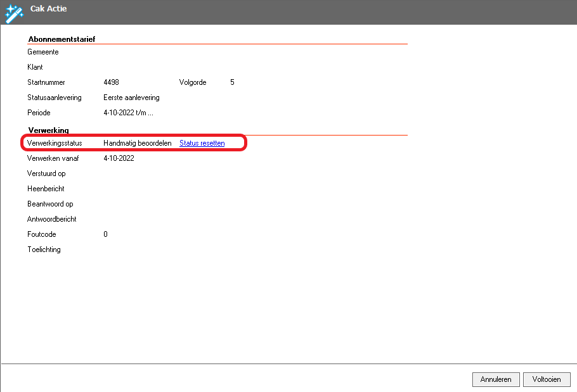Click the Heenbericht label
This screenshot has height=392, width=577.
(46, 189)
